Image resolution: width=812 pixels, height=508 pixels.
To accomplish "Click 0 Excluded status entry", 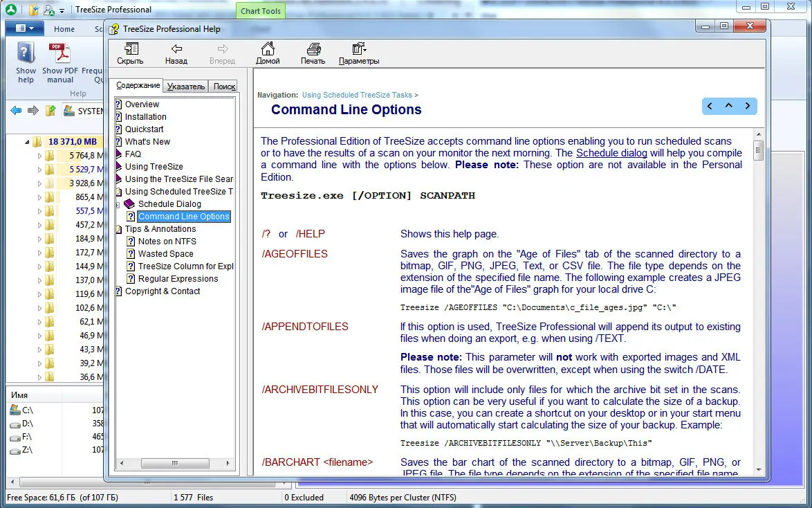I will [x=304, y=497].
